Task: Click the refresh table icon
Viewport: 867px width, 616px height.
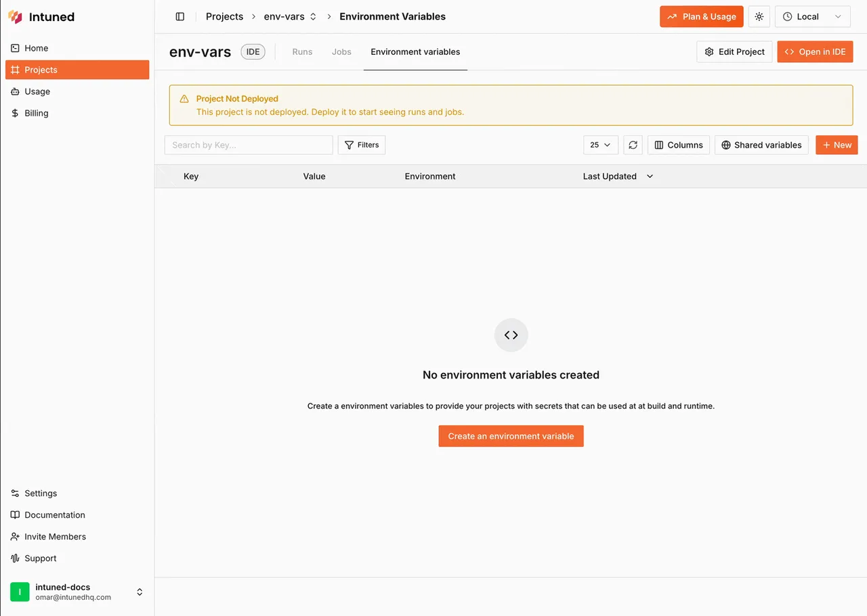Action: point(633,145)
